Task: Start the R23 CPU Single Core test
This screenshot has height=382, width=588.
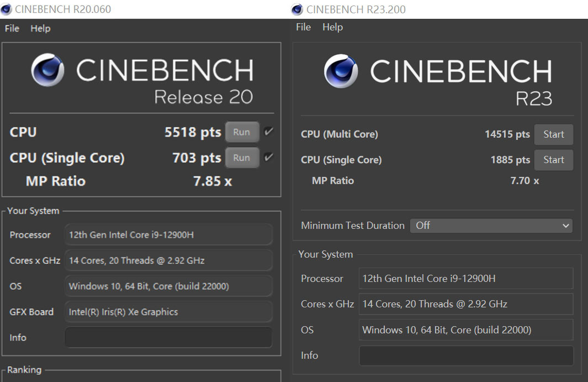Action: pos(553,160)
